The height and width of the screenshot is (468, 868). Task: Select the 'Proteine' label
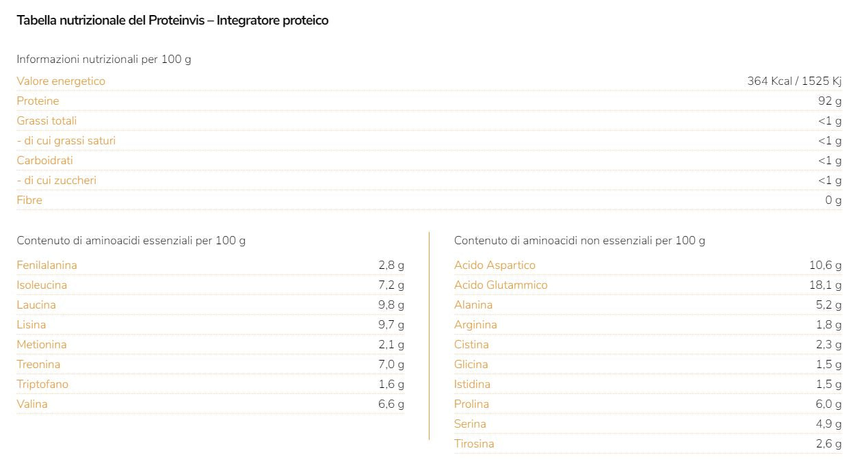pos(38,101)
